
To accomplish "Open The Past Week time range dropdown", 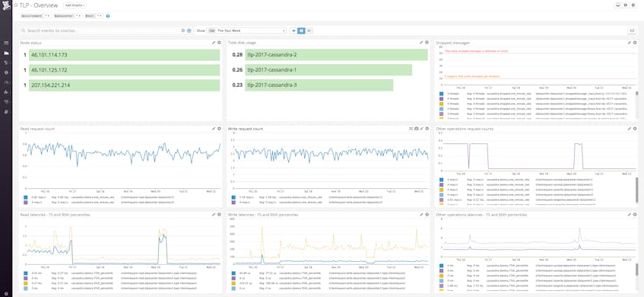I will (247, 30).
